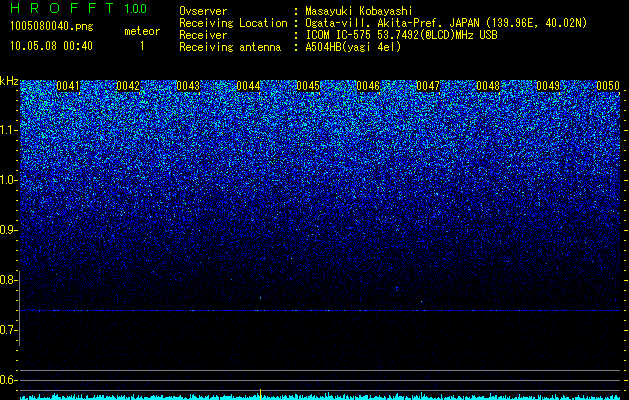
Task: Click the HROFFT 1.0.0 title text
Action: 79,8
